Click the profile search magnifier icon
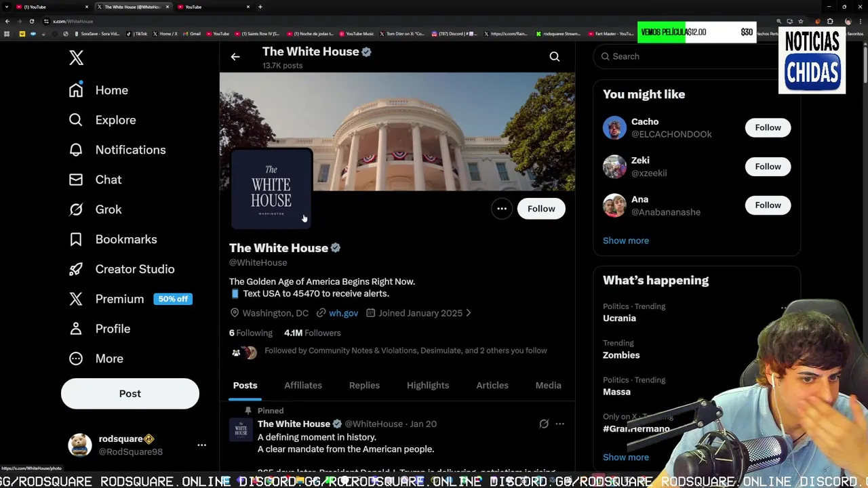 555,57
